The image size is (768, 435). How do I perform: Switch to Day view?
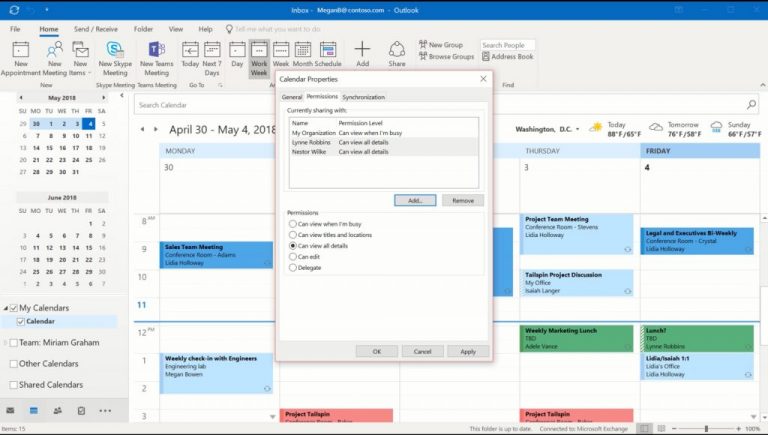pyautogui.click(x=237, y=55)
